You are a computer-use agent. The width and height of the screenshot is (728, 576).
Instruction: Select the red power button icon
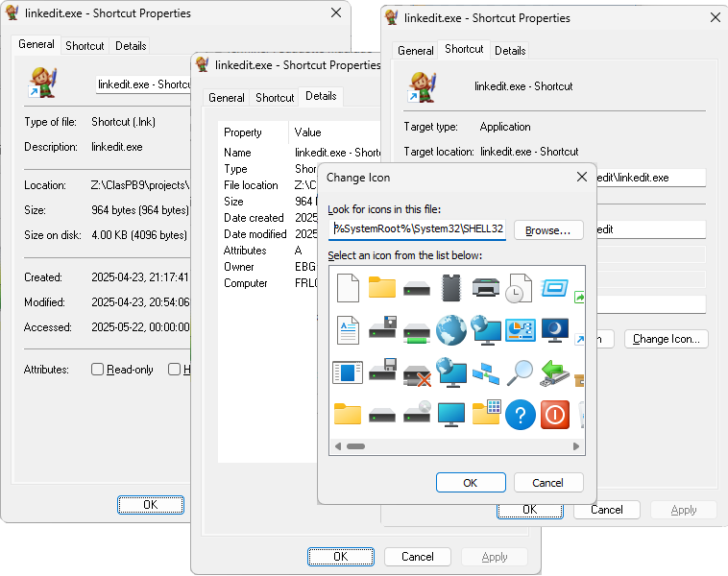[555, 415]
